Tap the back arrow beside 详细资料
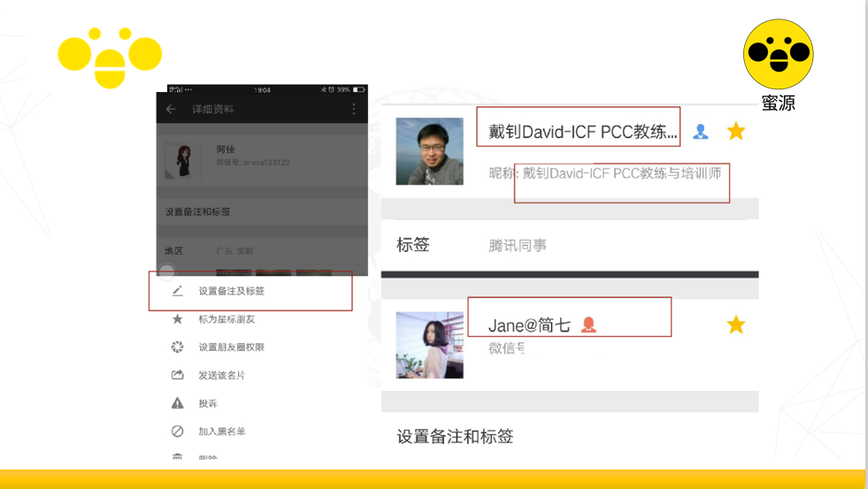Viewport: 868px width, 489px height. pyautogui.click(x=171, y=109)
